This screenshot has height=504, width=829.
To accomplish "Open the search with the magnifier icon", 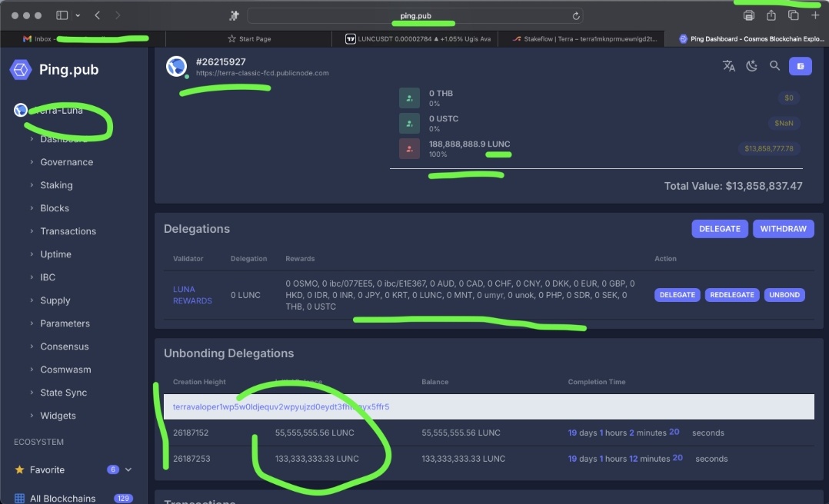I will tap(774, 66).
